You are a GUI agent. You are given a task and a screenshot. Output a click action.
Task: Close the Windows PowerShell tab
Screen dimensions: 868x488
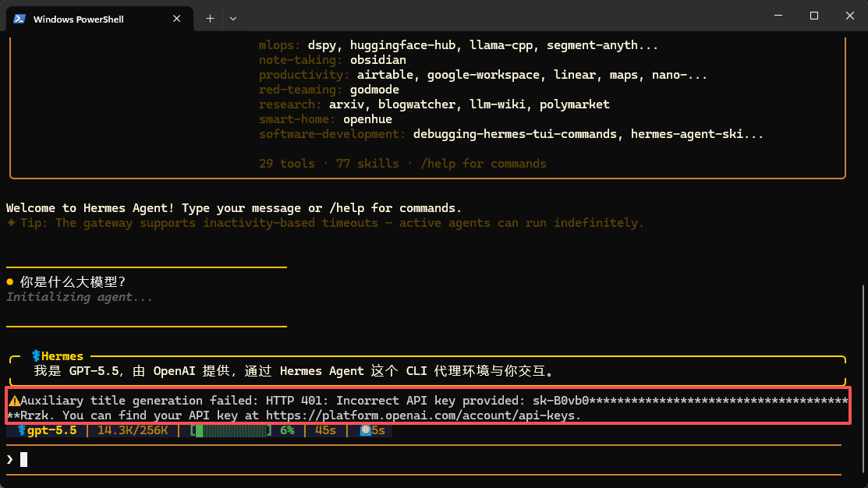click(176, 19)
